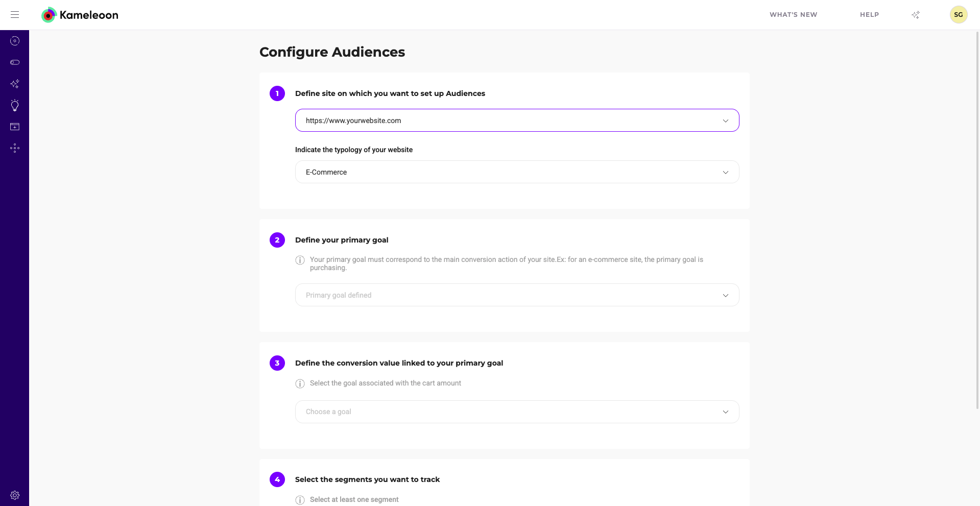Screen dimensions: 980x506
Task: Click the sparkles icon in the sidebar
Action: click(15, 84)
